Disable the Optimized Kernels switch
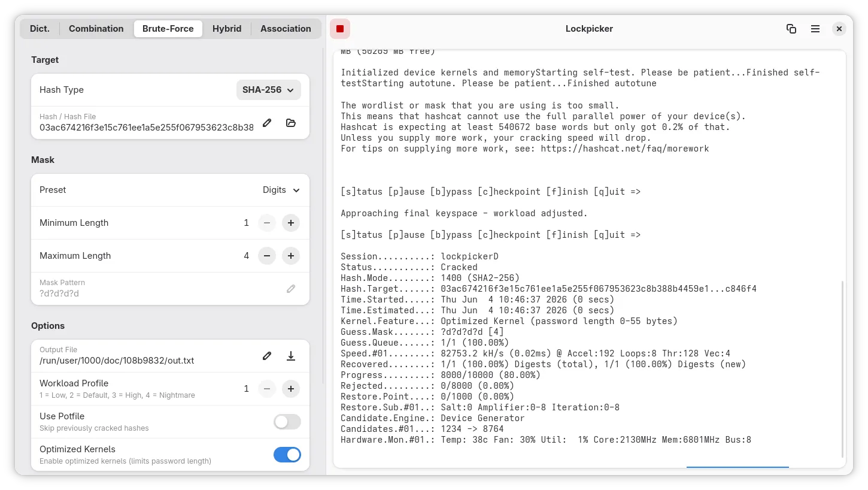Screen dimensions: 868x490 [x=287, y=455]
